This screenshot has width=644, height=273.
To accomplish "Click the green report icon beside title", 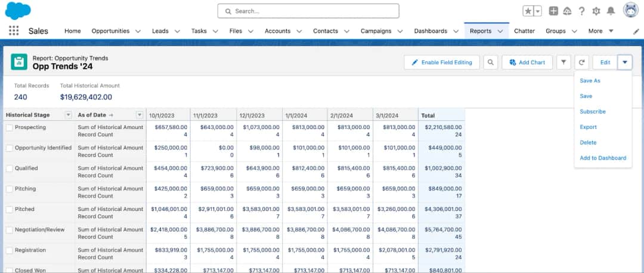I will (19, 62).
